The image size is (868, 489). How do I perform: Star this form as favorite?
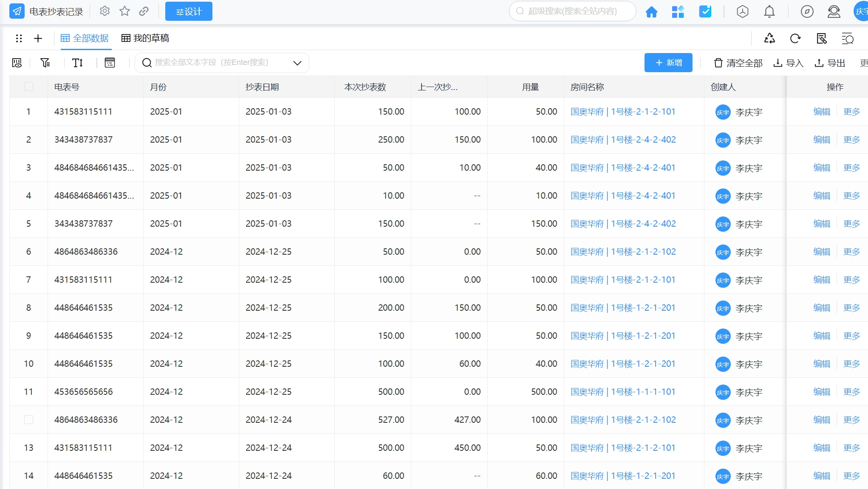(124, 11)
